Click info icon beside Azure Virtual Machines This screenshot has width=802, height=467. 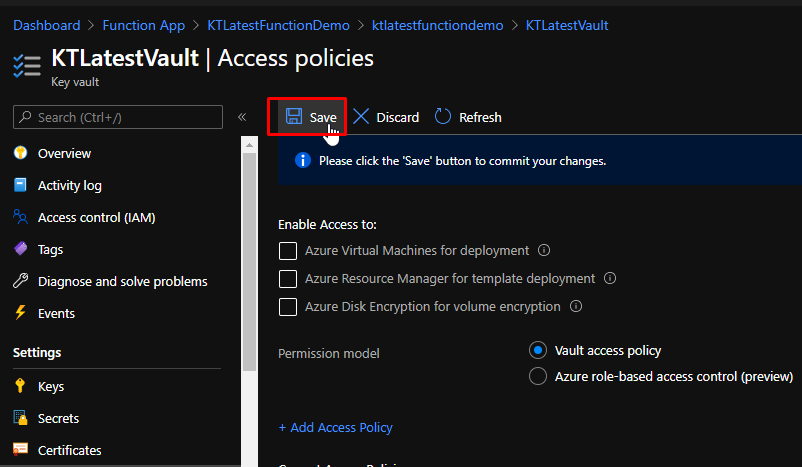tap(544, 250)
